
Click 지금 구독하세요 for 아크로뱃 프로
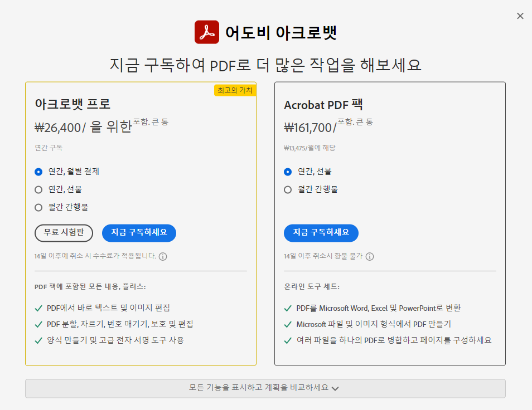pos(139,233)
